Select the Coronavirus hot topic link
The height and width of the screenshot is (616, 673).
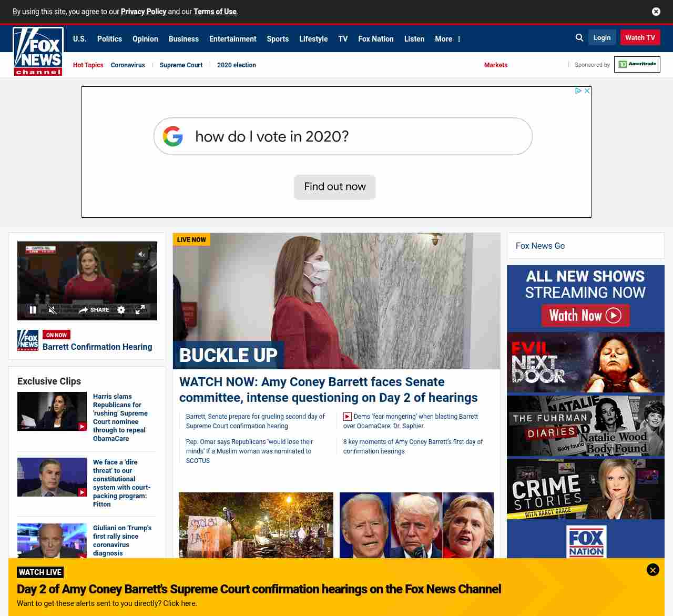pyautogui.click(x=128, y=65)
